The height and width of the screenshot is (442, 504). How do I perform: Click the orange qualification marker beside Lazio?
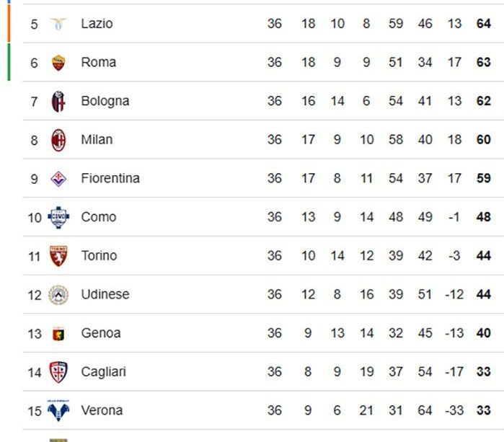9,23
